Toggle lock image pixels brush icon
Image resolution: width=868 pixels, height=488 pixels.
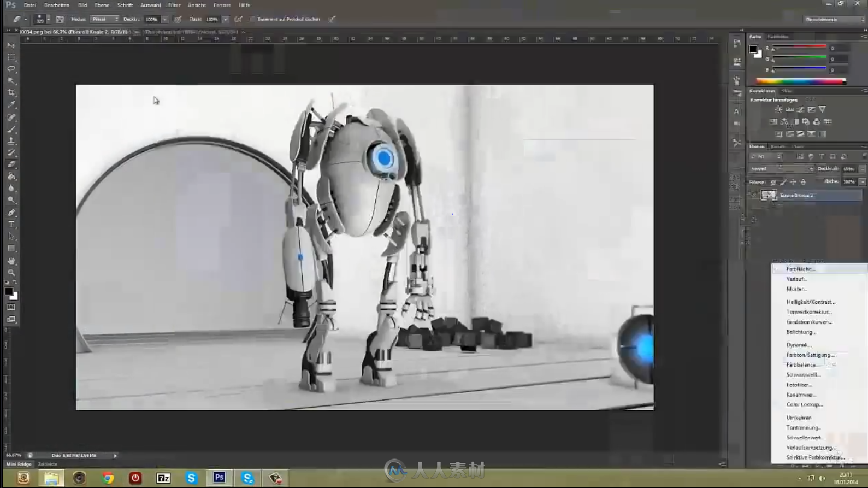click(x=783, y=182)
